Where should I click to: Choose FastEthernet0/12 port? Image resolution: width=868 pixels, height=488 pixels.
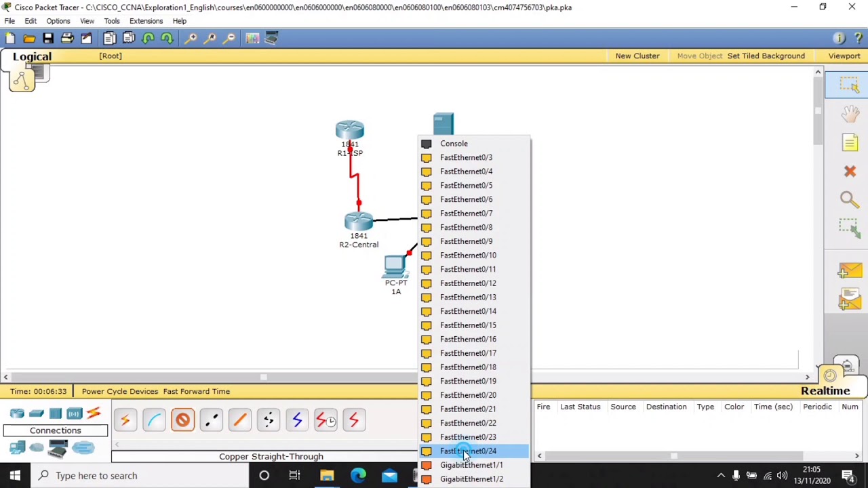(x=474, y=283)
